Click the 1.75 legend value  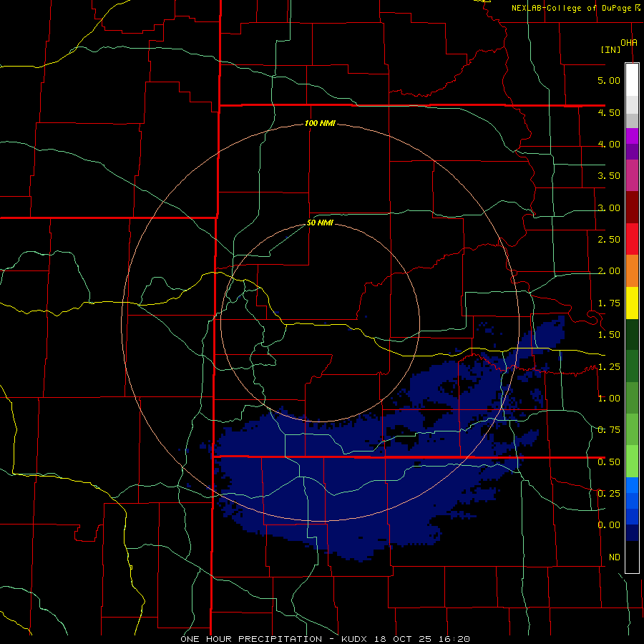click(x=609, y=303)
